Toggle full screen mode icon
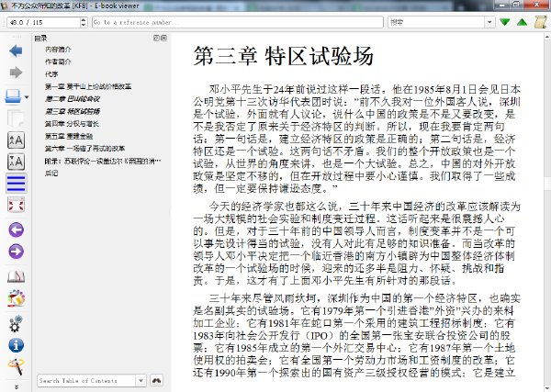 [16, 205]
